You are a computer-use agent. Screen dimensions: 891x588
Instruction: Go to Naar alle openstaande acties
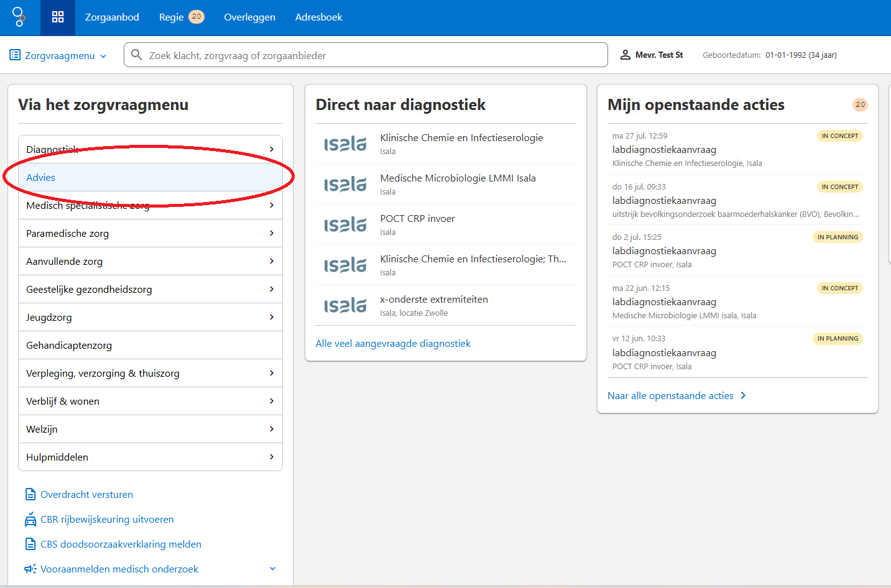pos(670,395)
